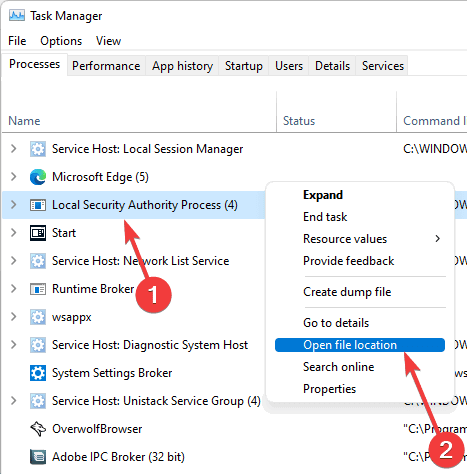Click the System Settings Broker gear icon

coord(38,373)
